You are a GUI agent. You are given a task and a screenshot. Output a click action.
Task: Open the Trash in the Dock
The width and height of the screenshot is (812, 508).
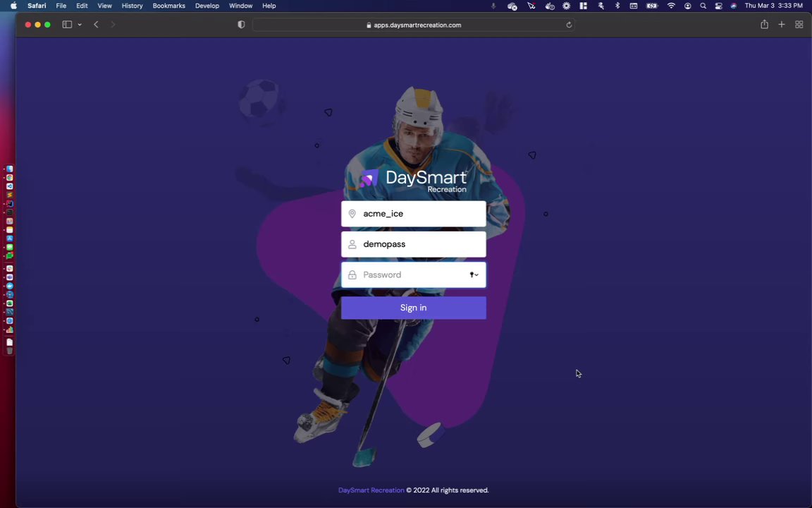coord(9,351)
